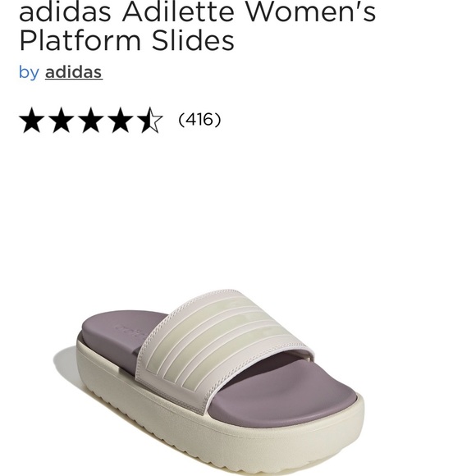The image size is (476, 476).
Task: Click the word 'by' before adidas
Action: (29, 72)
